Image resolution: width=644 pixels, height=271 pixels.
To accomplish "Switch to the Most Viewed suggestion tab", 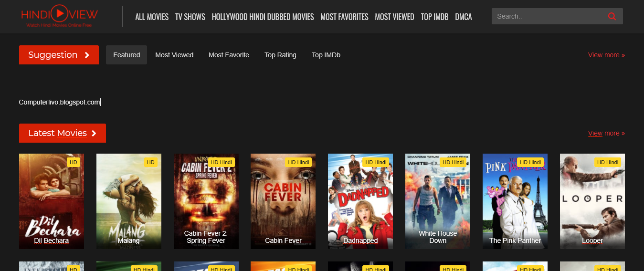I will coord(174,55).
